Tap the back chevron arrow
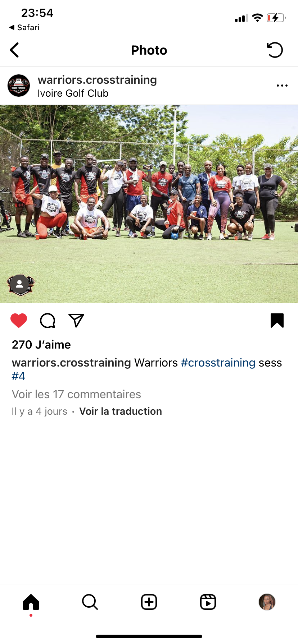The width and height of the screenshot is (298, 644). (x=14, y=50)
